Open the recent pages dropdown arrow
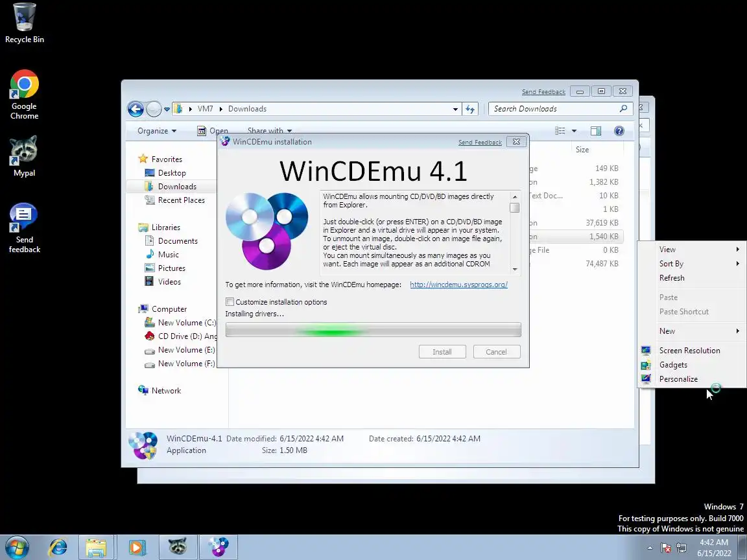Image resolution: width=747 pixels, height=560 pixels. click(x=167, y=109)
